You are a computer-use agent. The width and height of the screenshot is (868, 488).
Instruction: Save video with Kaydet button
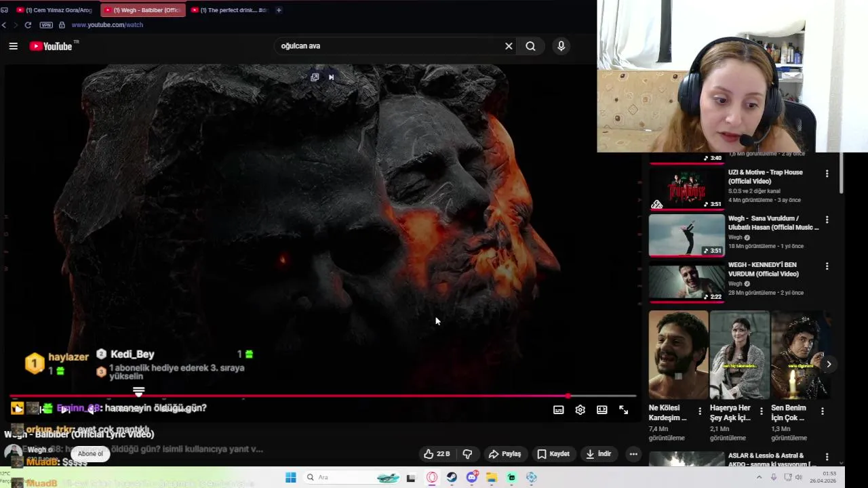(x=553, y=454)
